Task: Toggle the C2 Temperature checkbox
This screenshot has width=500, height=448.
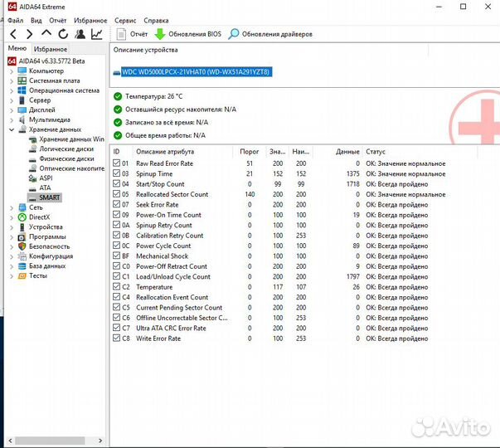Action: [x=116, y=286]
